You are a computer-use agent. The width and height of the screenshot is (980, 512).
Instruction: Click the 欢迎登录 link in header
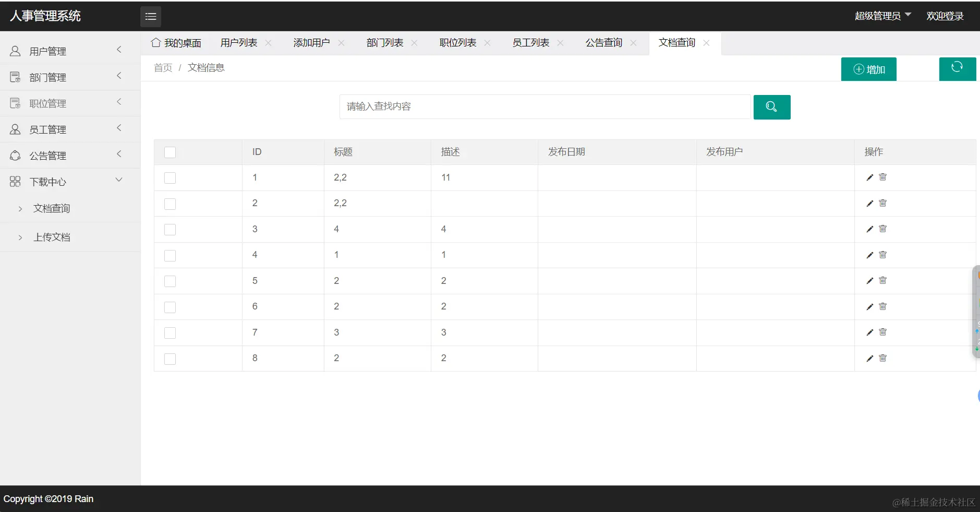945,16
